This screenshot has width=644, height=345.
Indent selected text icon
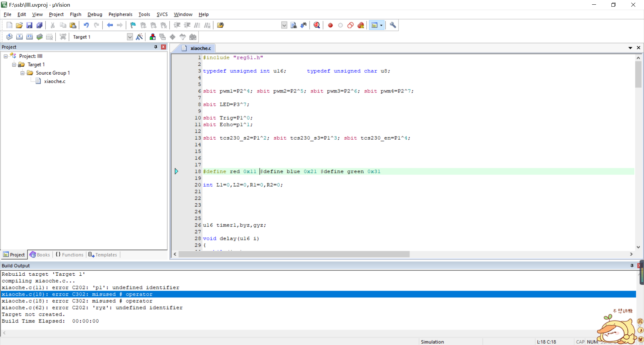click(177, 25)
